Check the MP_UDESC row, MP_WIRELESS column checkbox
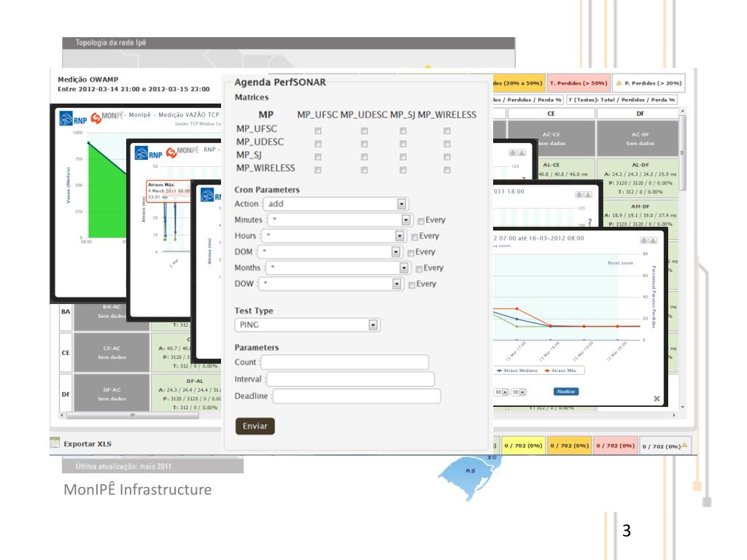 pos(447,144)
